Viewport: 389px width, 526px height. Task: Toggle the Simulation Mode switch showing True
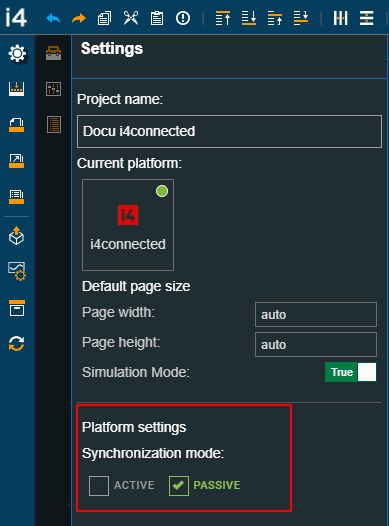[350, 372]
